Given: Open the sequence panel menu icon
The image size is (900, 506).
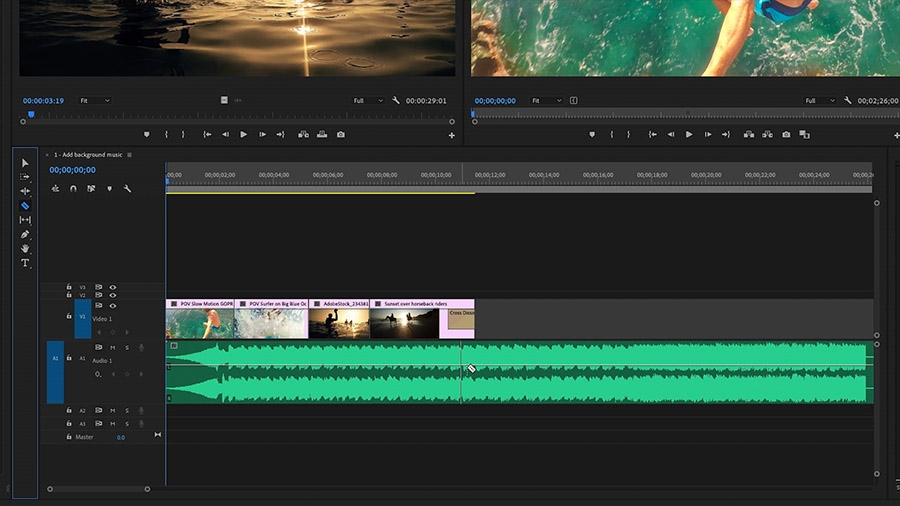Looking at the screenshot, I should [130, 155].
